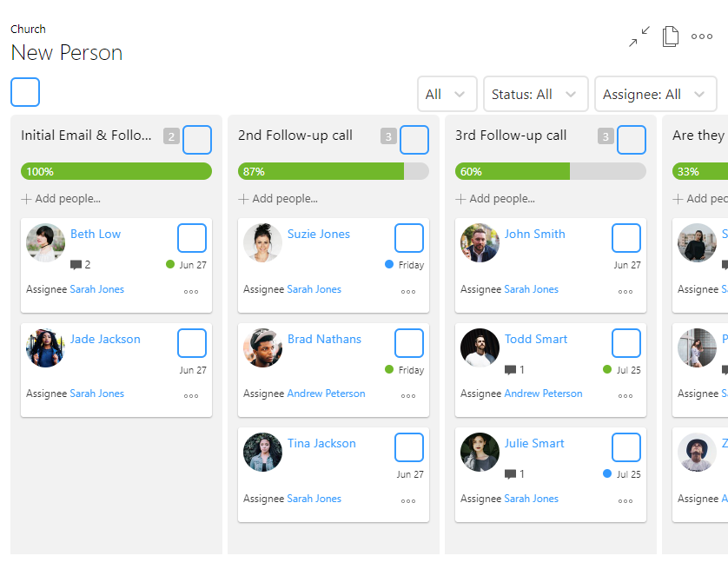Open the All filter dropdown
The image size is (728, 569).
pyautogui.click(x=447, y=94)
